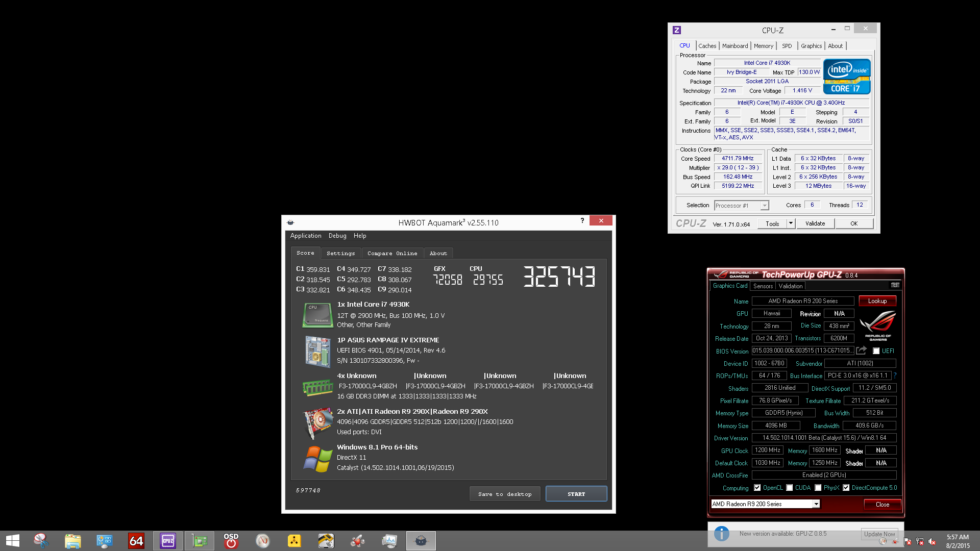
Task: Open the Compare Online tab in Aquamark
Action: [392, 253]
